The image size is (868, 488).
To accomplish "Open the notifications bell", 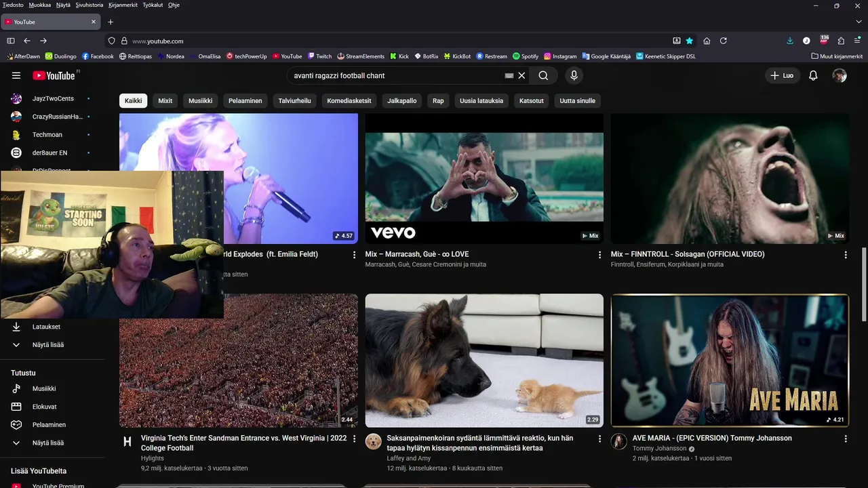I will pos(813,76).
